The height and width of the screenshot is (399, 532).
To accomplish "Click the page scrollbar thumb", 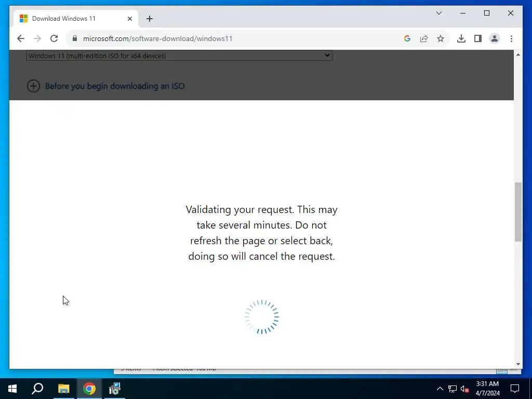I will 518,212.
